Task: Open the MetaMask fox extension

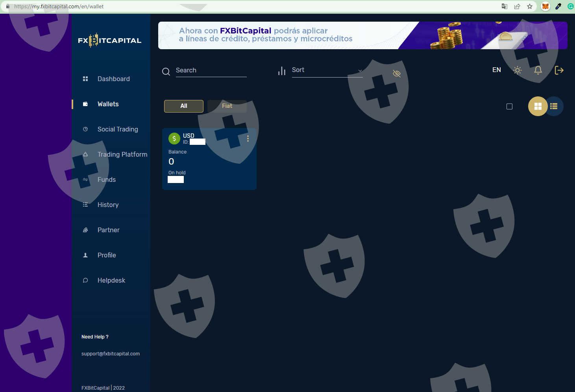Action: click(545, 6)
